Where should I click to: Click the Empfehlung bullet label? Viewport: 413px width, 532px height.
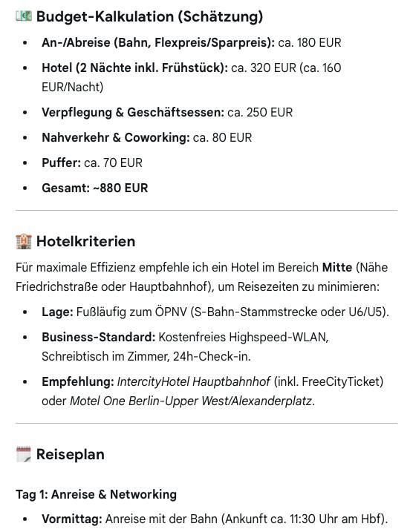click(x=78, y=381)
